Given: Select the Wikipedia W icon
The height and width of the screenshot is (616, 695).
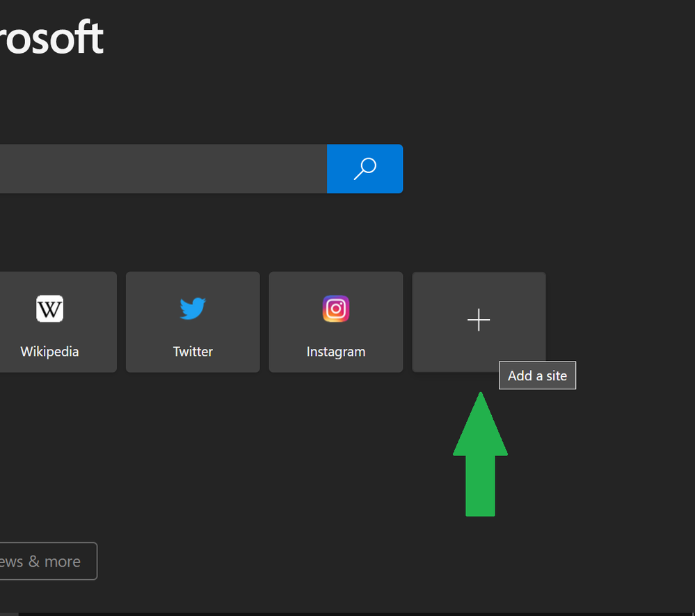Looking at the screenshot, I should coord(49,309).
